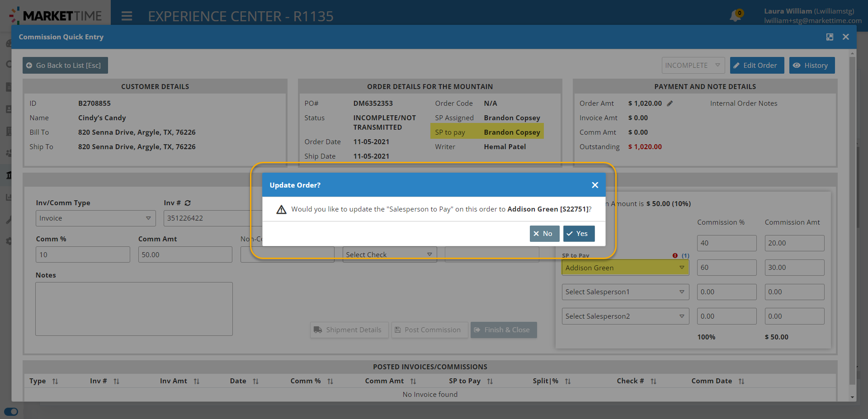Confirm with the Yes button
The width and height of the screenshot is (868, 419).
click(x=579, y=234)
